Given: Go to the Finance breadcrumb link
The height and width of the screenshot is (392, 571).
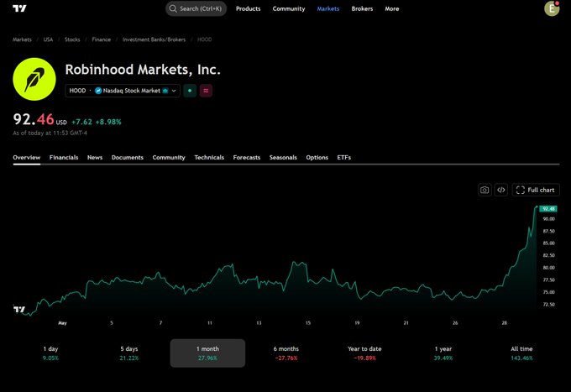Looking at the screenshot, I should tap(102, 39).
